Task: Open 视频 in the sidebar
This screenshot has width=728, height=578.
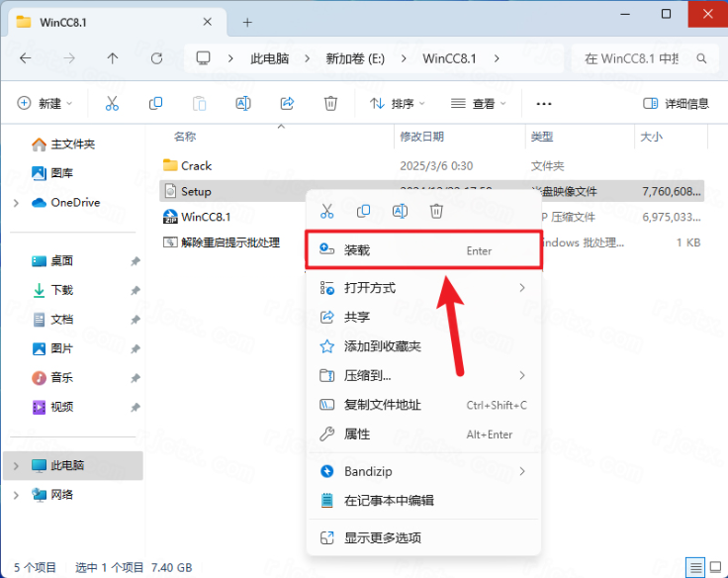Action: (52, 407)
